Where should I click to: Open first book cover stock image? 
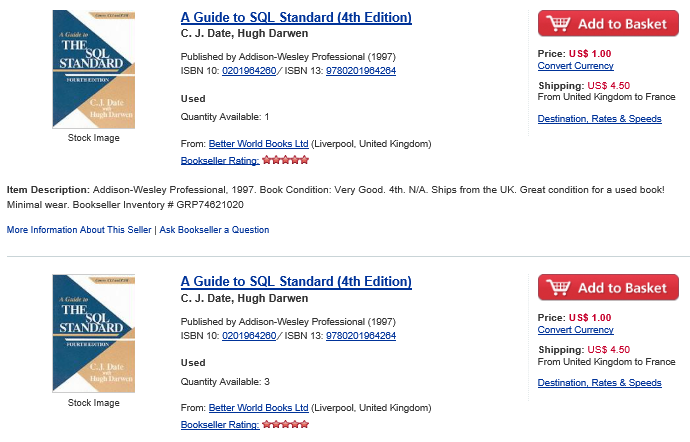(x=94, y=70)
